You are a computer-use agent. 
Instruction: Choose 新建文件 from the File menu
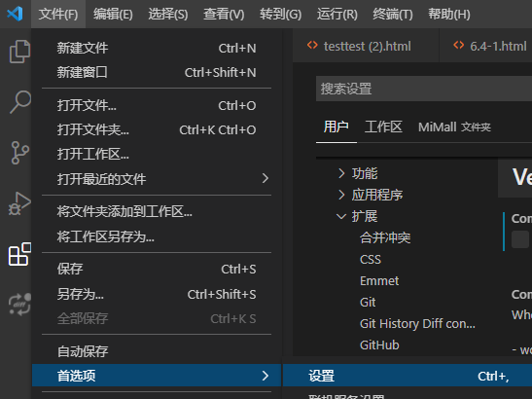tap(157, 48)
